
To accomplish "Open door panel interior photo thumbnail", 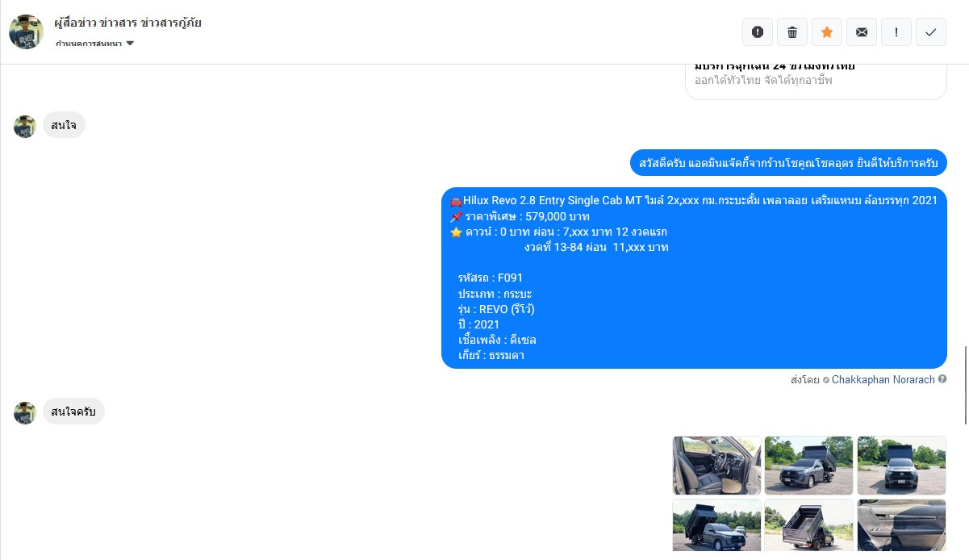I will (x=901, y=524).
